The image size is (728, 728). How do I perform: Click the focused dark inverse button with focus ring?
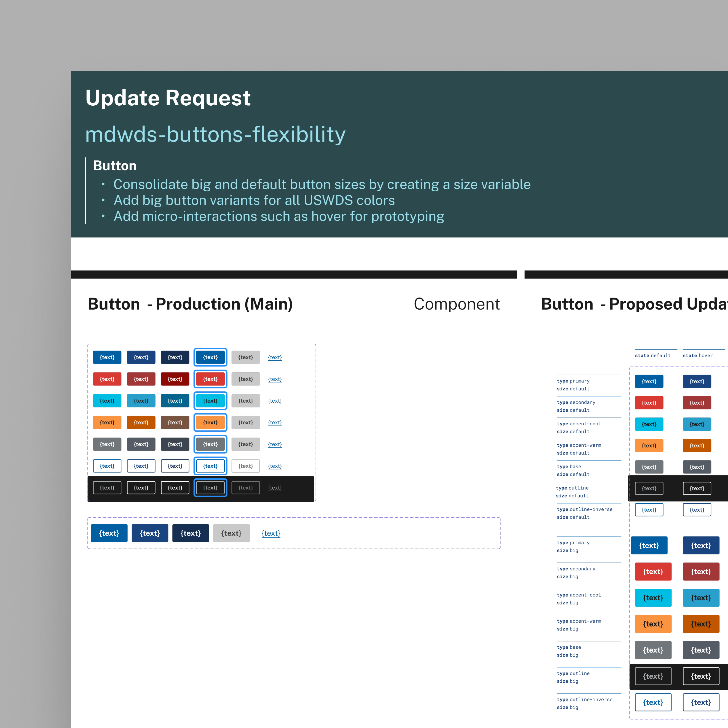coord(210,488)
